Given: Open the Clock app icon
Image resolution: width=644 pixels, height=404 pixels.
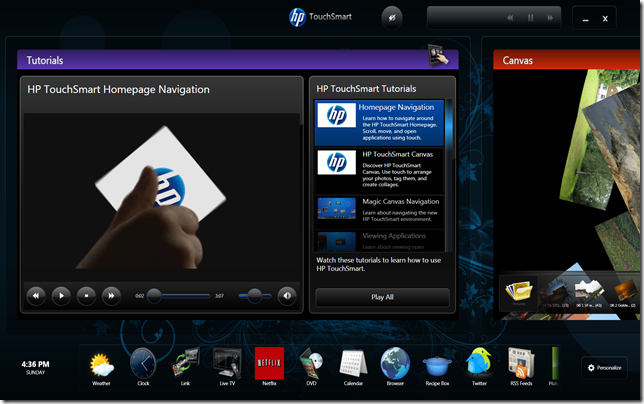Looking at the screenshot, I should pos(143,366).
